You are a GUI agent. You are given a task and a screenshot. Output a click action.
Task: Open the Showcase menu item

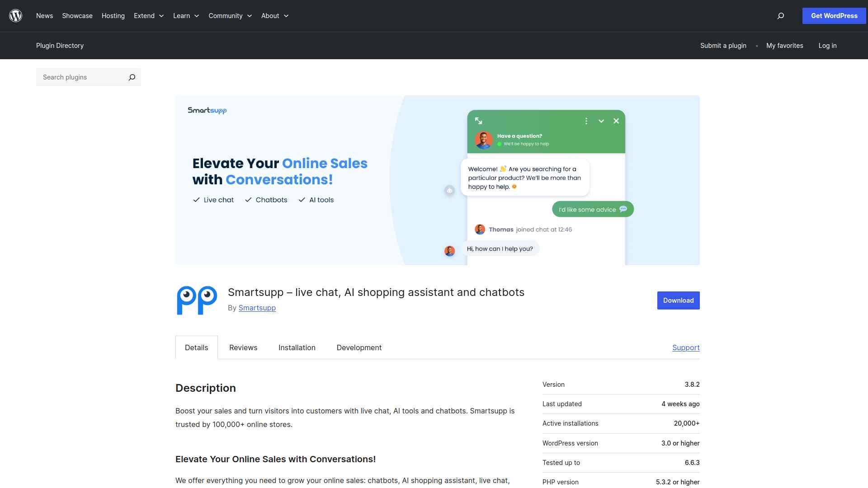click(x=77, y=16)
